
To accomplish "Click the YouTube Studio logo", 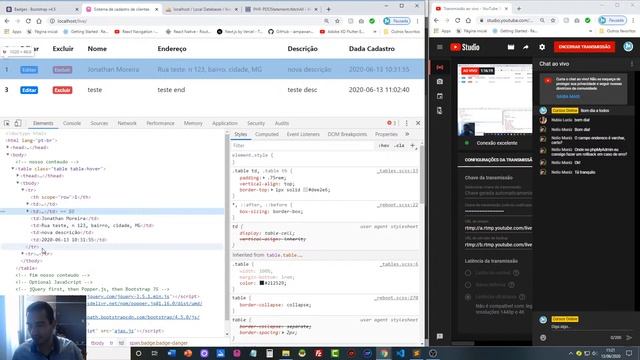I will (x=465, y=47).
